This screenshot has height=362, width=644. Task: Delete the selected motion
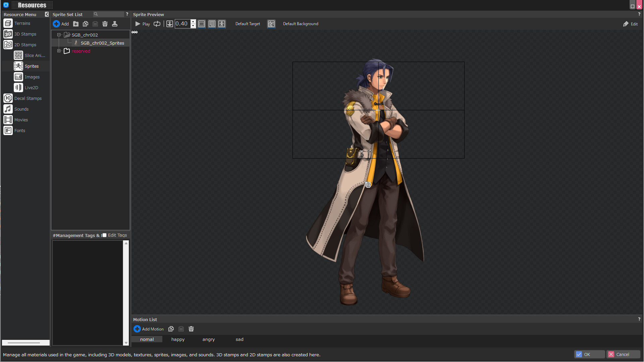191,329
